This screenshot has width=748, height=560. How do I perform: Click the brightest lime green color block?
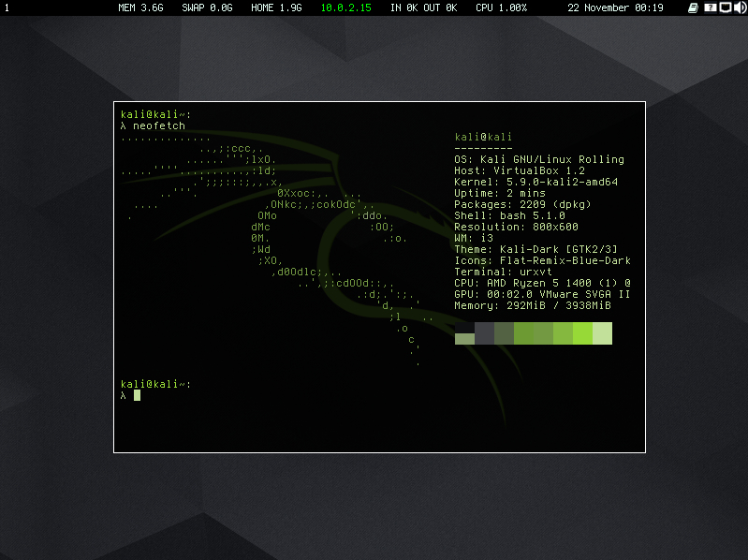pyautogui.click(x=583, y=333)
